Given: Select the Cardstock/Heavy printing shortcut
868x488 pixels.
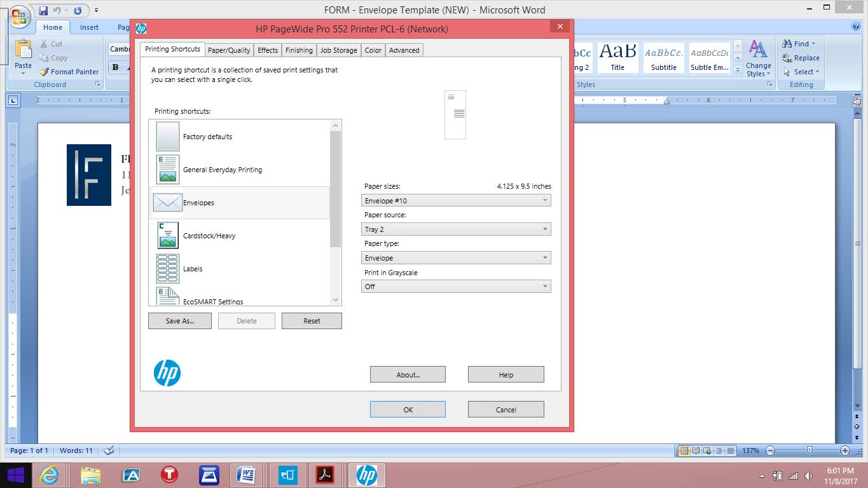Looking at the screenshot, I should pyautogui.click(x=240, y=236).
